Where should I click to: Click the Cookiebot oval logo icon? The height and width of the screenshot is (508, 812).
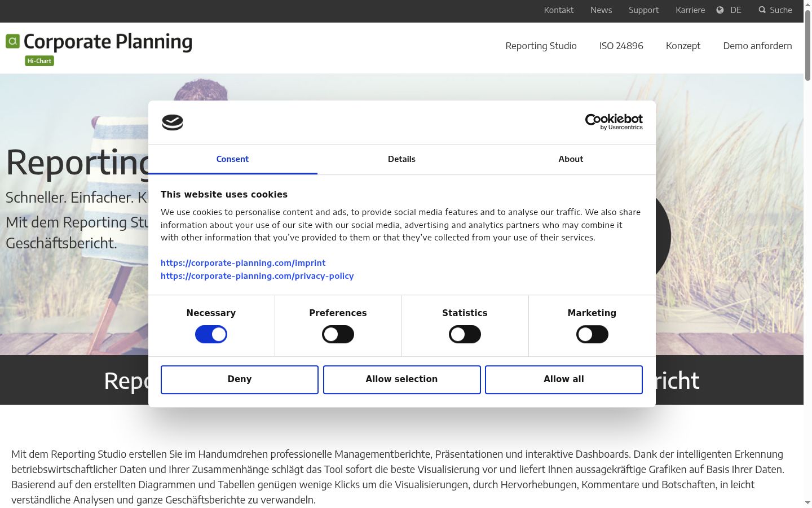pos(173,122)
